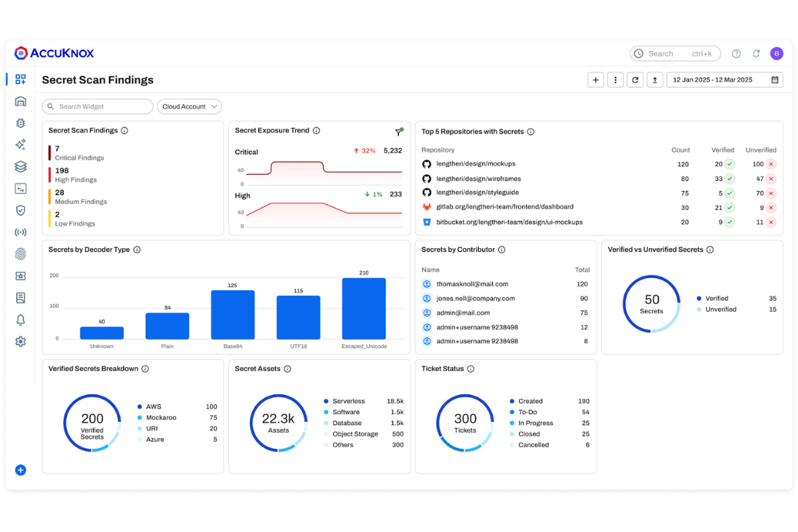798x532 pixels.
Task: Refresh the dashboard with the refresh icon
Action: click(635, 79)
